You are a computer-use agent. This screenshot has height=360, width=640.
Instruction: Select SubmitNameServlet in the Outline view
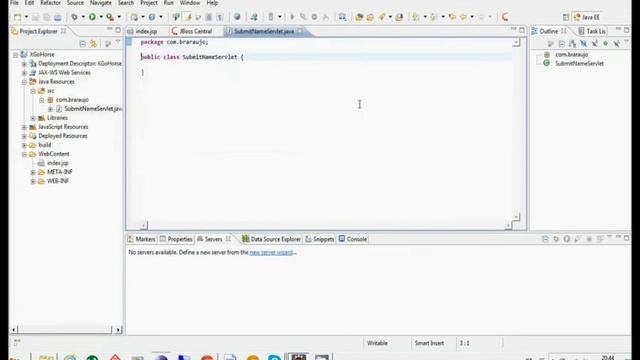tap(579, 64)
